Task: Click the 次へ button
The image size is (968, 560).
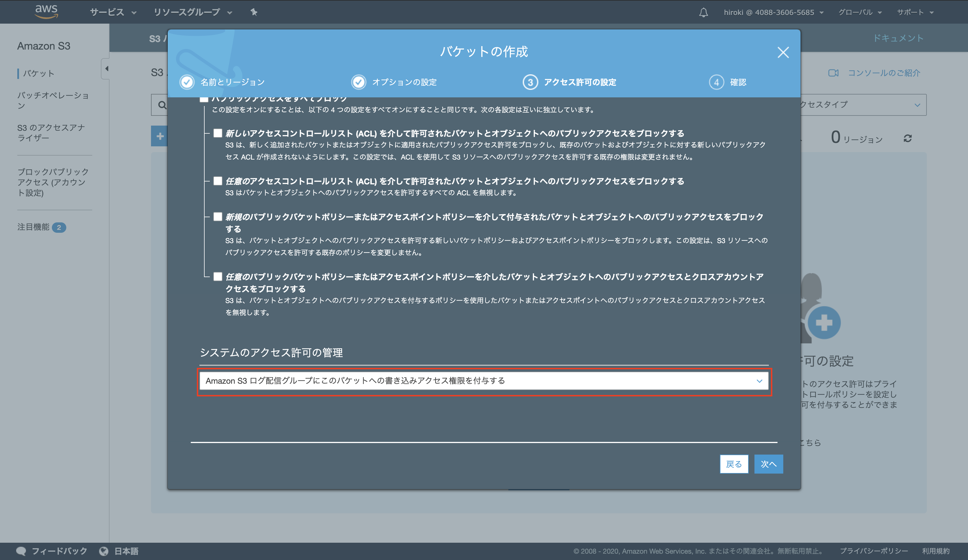Action: tap(768, 464)
